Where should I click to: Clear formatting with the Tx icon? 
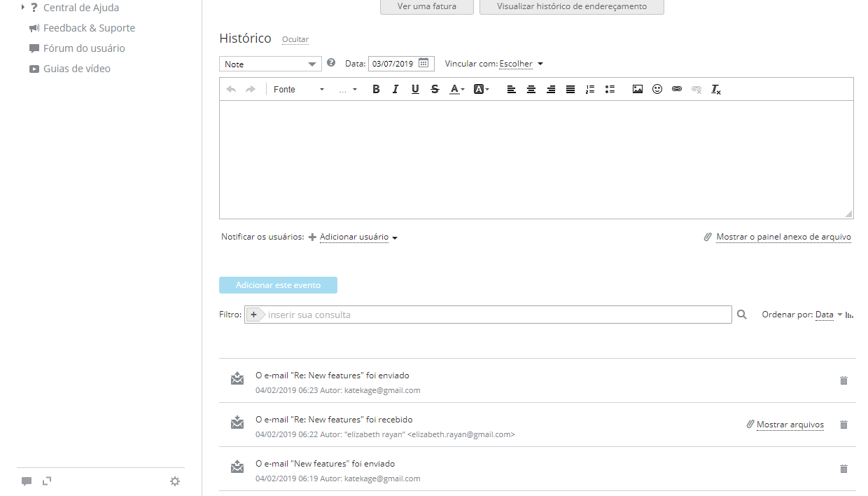click(715, 90)
